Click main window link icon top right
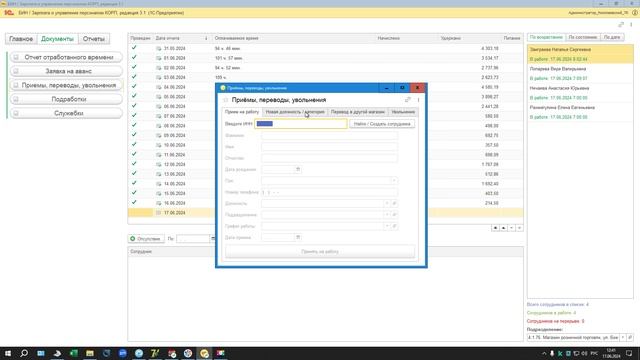Image resolution: width=640 pixels, height=360 pixels. coord(621,25)
